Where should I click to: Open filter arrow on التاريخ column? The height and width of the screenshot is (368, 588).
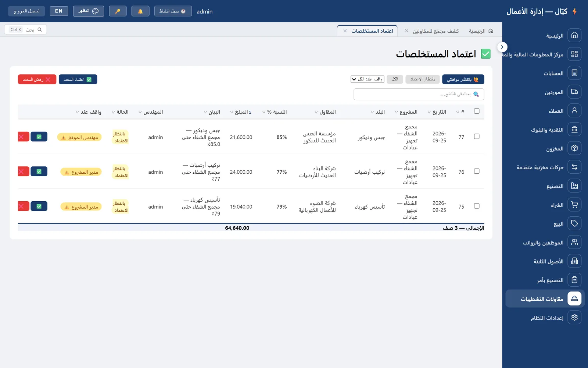pos(429,112)
